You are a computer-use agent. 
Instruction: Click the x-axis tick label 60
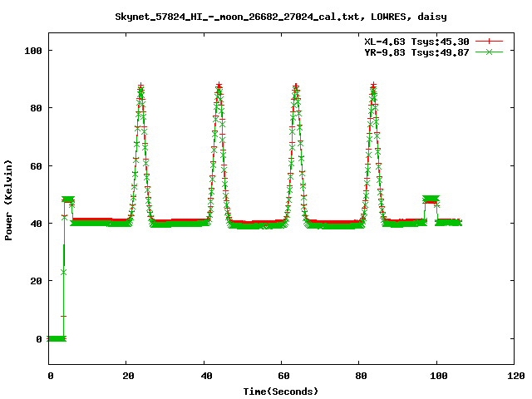pyautogui.click(x=283, y=376)
